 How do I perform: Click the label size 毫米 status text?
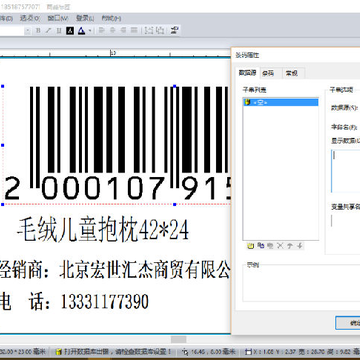point(22,351)
